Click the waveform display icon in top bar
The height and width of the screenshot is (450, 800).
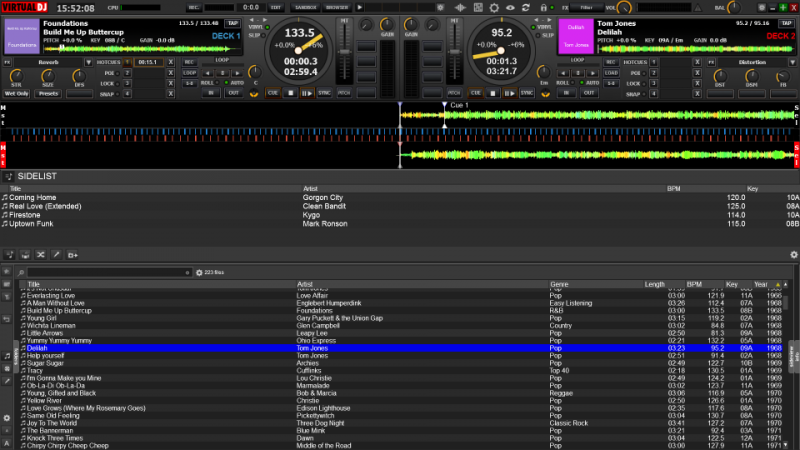pyautogui.click(x=460, y=8)
